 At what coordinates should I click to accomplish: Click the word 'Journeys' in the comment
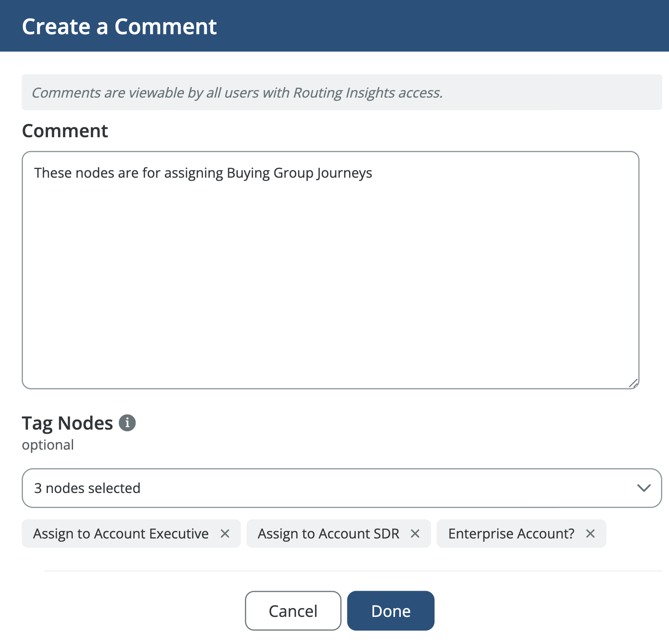pyautogui.click(x=345, y=173)
